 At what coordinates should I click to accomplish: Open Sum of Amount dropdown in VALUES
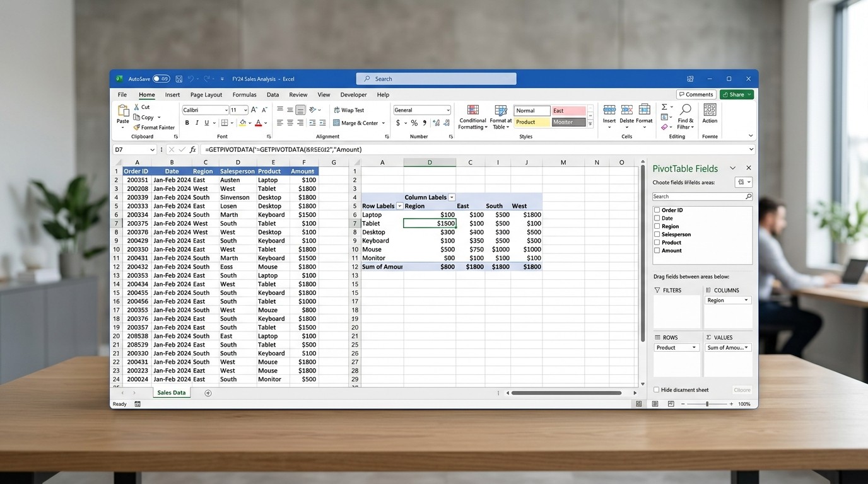point(747,348)
